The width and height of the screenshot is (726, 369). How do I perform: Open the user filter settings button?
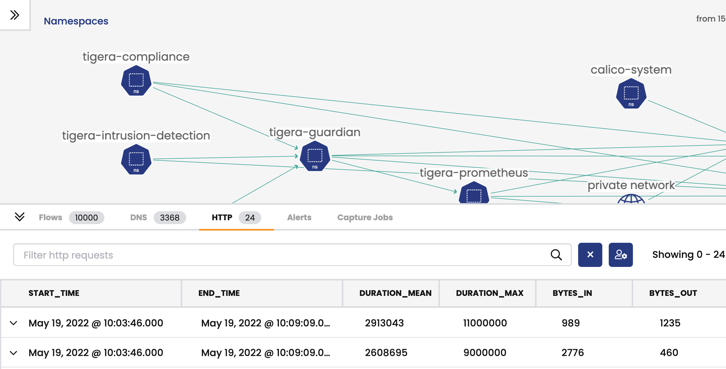[x=620, y=255]
